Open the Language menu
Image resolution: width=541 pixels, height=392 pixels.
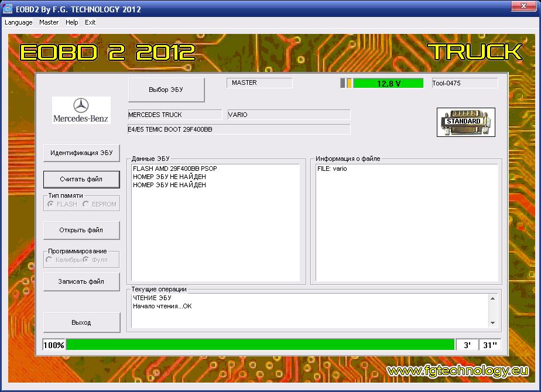click(19, 22)
